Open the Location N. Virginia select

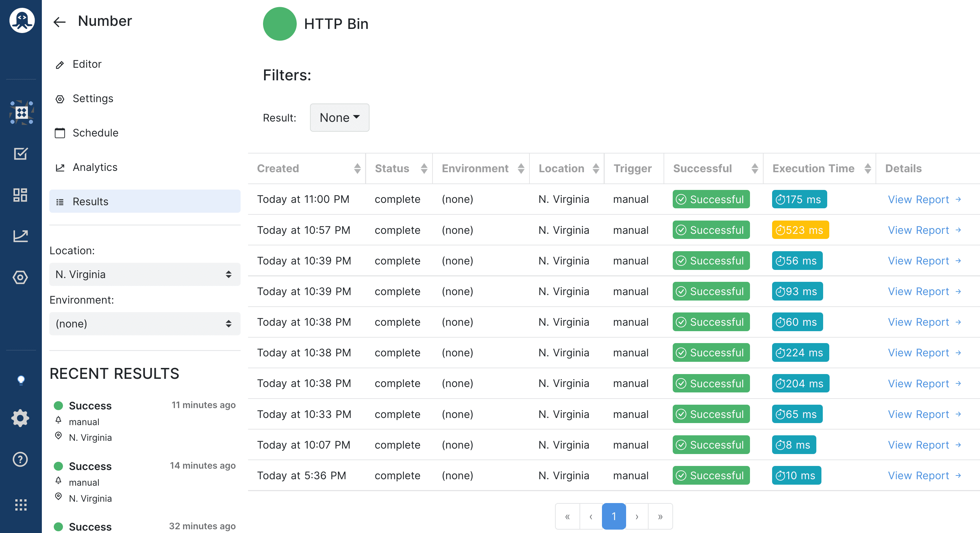pyautogui.click(x=145, y=274)
